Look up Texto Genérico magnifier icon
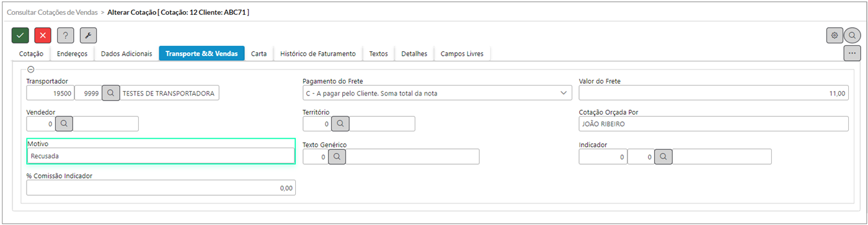This screenshot has height=225, width=868. (x=337, y=157)
